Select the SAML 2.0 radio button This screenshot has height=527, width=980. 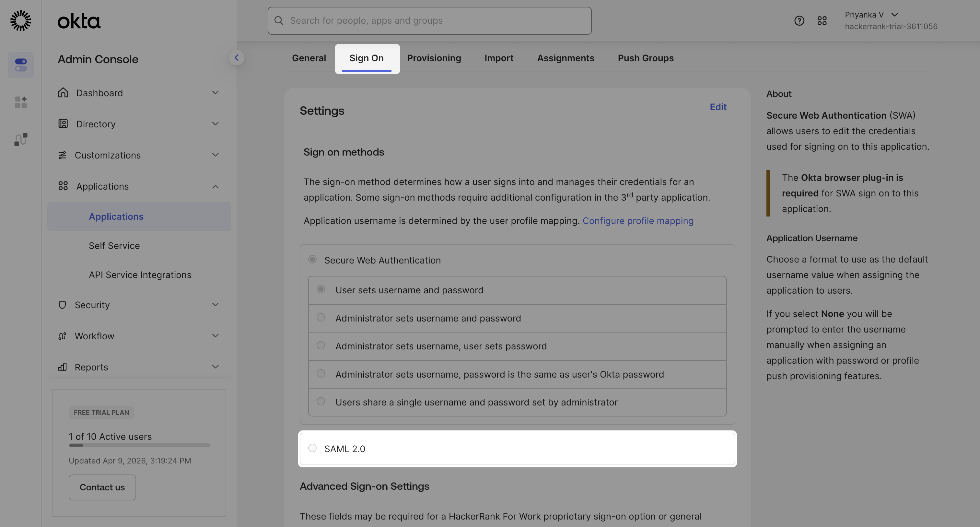312,448
